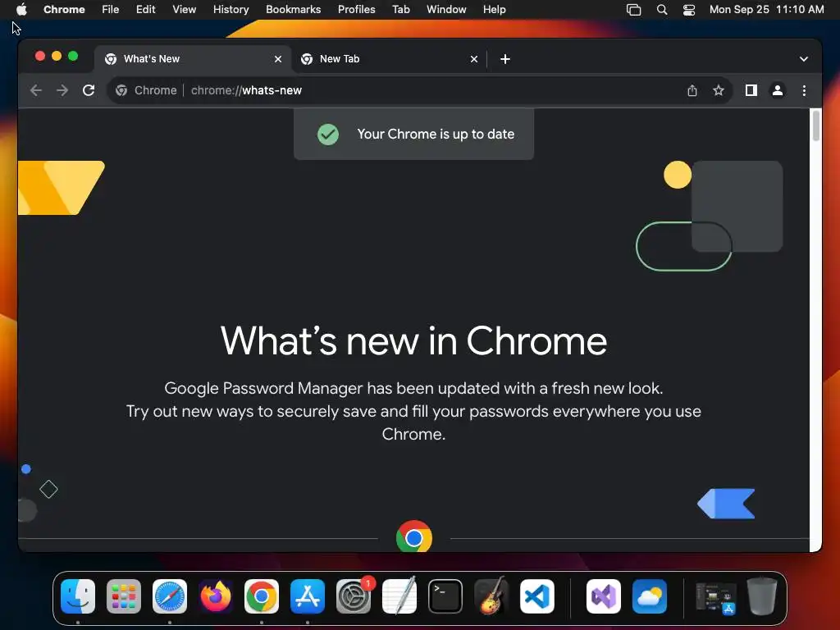Image resolution: width=840 pixels, height=630 pixels.
Task: Click the Chrome logo at page bottom
Action: coord(414,536)
